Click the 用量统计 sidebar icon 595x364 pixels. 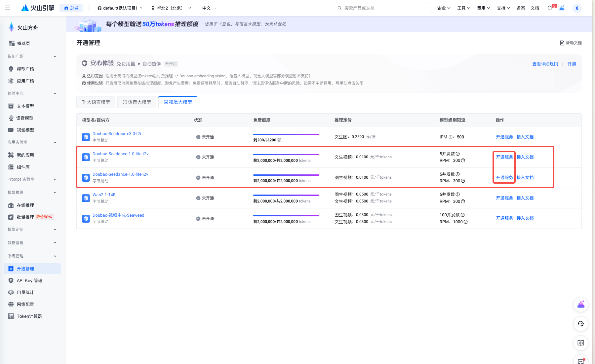pos(11,292)
